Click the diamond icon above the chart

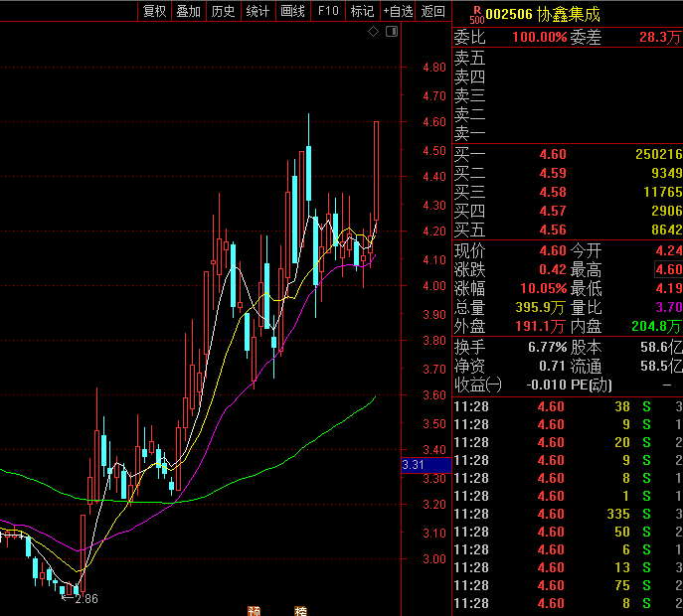[x=373, y=32]
